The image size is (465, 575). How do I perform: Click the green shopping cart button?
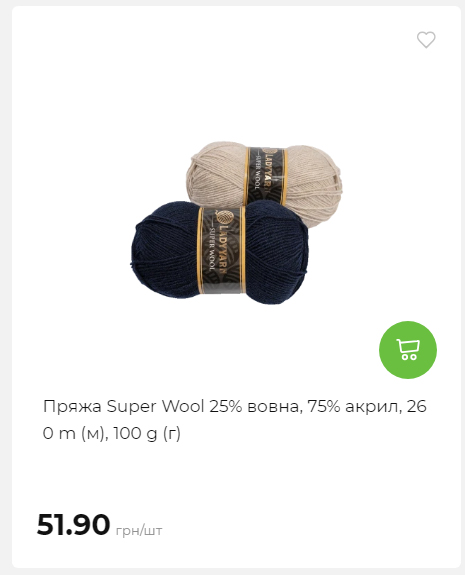coord(408,350)
